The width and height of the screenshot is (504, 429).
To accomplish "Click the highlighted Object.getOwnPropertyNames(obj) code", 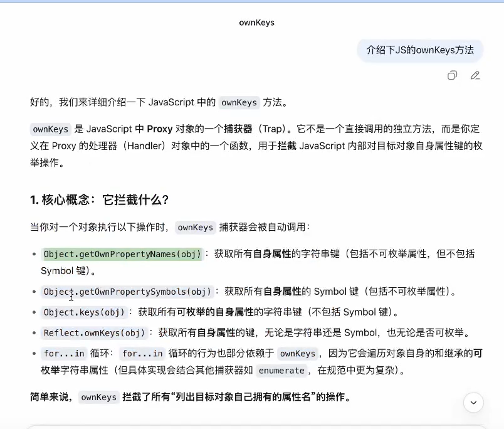I will click(x=122, y=254).
